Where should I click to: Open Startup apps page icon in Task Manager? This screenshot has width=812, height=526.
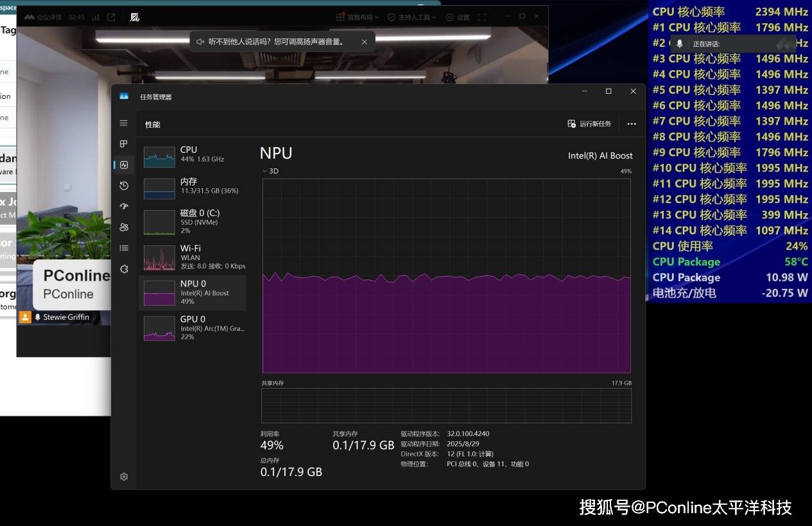(x=124, y=206)
